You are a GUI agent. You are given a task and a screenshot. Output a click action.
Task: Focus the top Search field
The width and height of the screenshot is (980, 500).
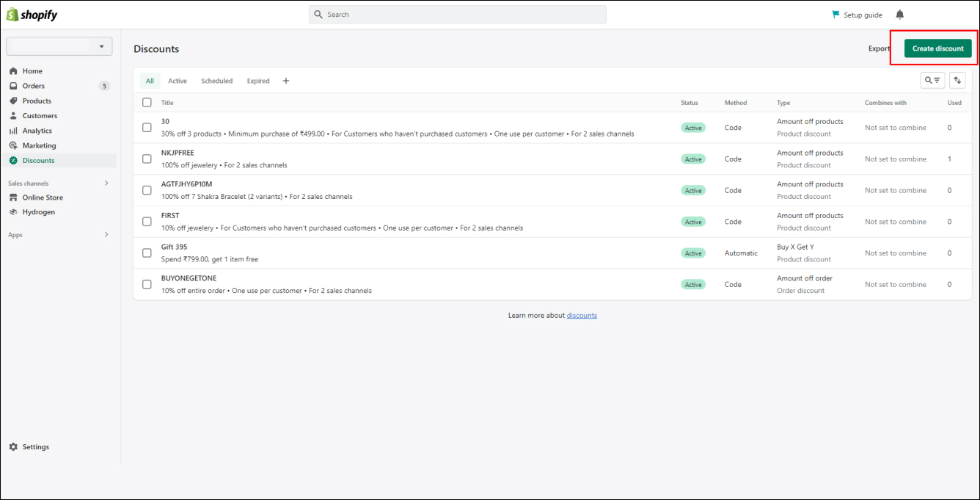pyautogui.click(x=458, y=15)
